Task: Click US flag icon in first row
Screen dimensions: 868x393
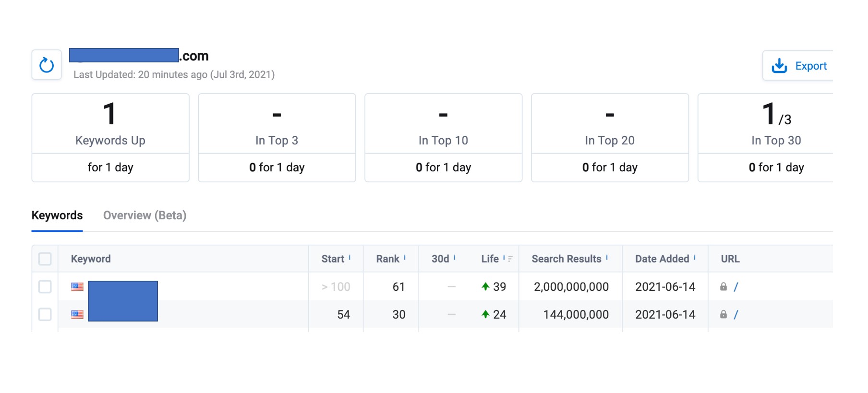Action: (x=77, y=286)
